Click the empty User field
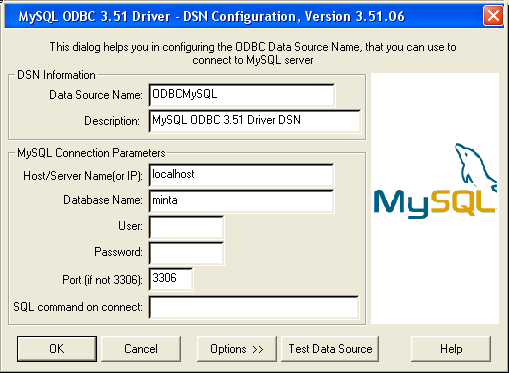509x373 pixels. [x=186, y=227]
